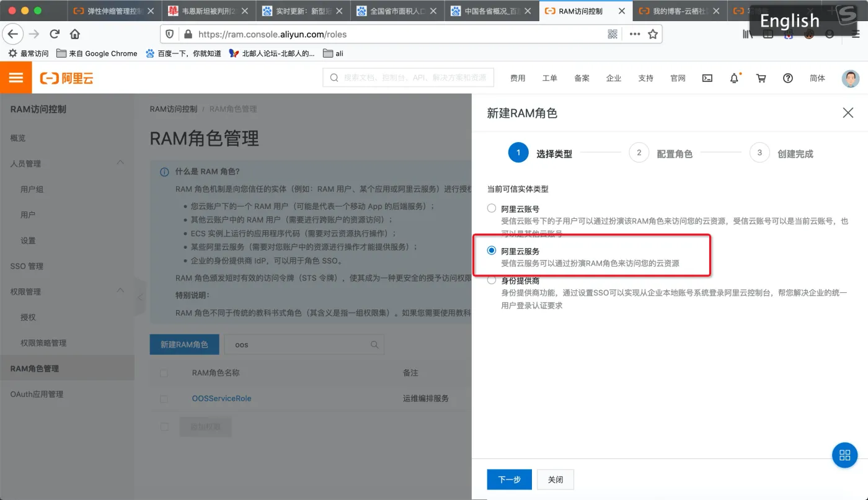
Task: Click the 新建RAM角色 button
Action: point(185,344)
